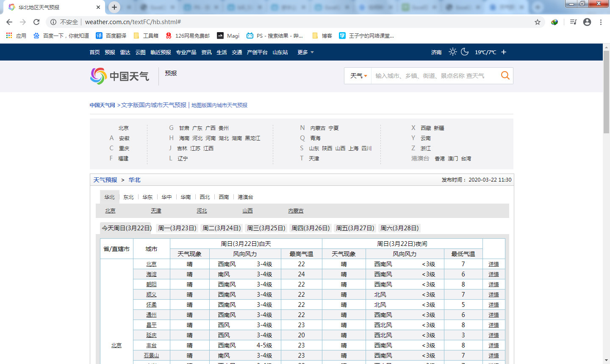Click the moon night icon in header
This screenshot has height=364, width=610.
tap(465, 52)
